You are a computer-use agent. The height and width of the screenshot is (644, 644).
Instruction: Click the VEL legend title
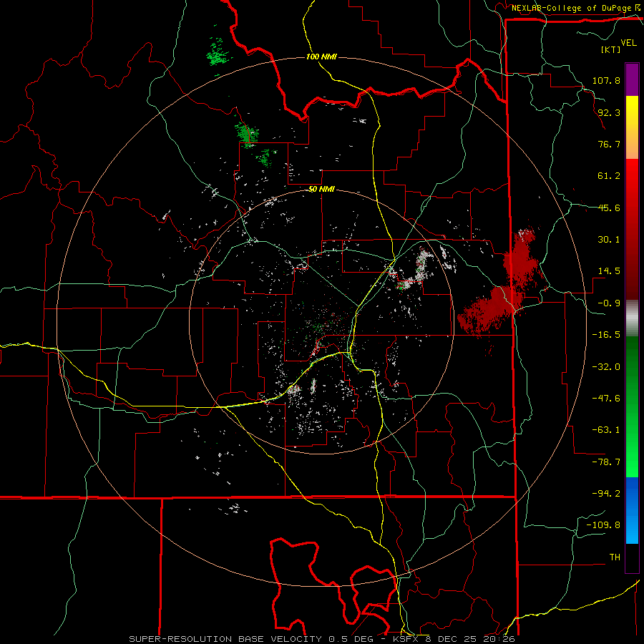point(629,43)
